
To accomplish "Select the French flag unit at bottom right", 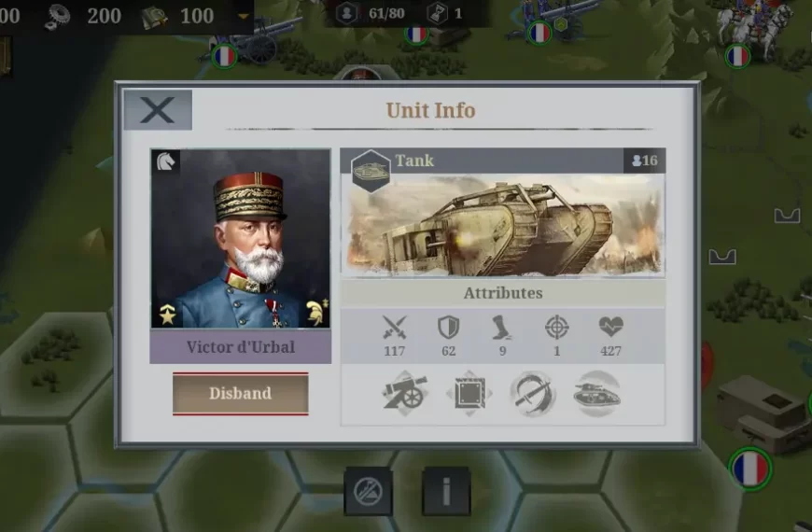I will 750,469.
